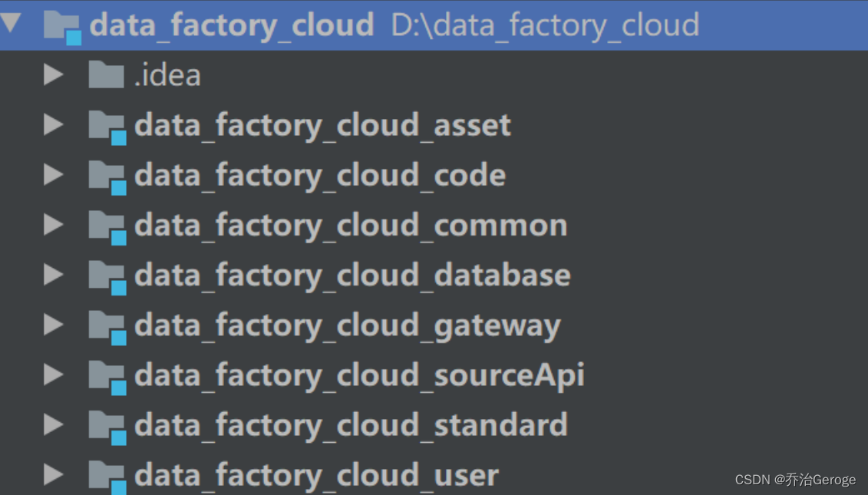Click the data_factory_cloud_standard module folder icon
Screen dimensions: 868x495
[108, 424]
